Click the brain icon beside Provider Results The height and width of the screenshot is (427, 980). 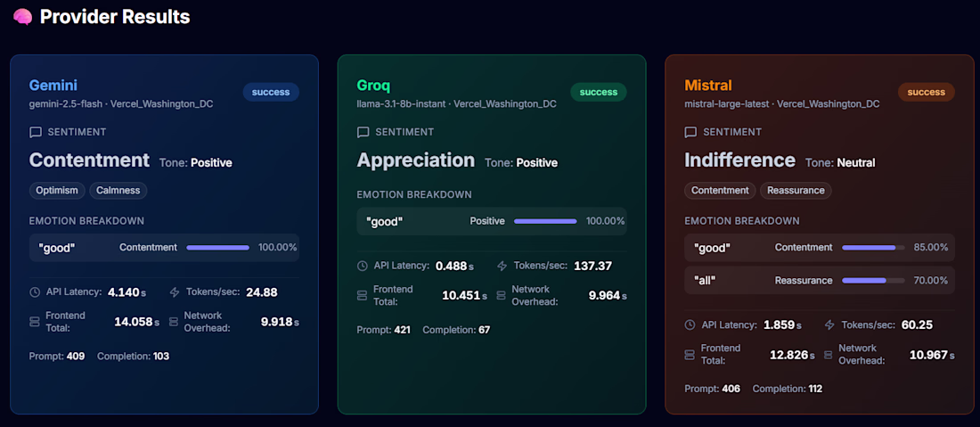pyautogui.click(x=22, y=18)
